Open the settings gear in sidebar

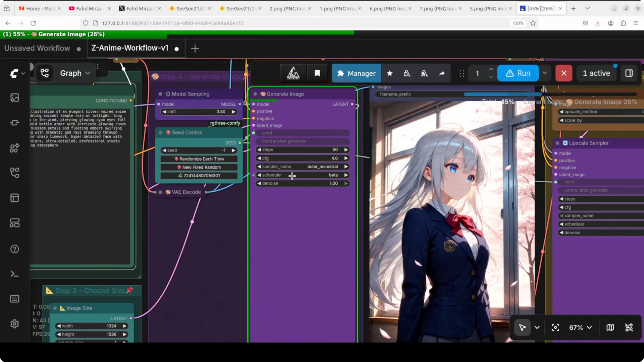pos(14,324)
